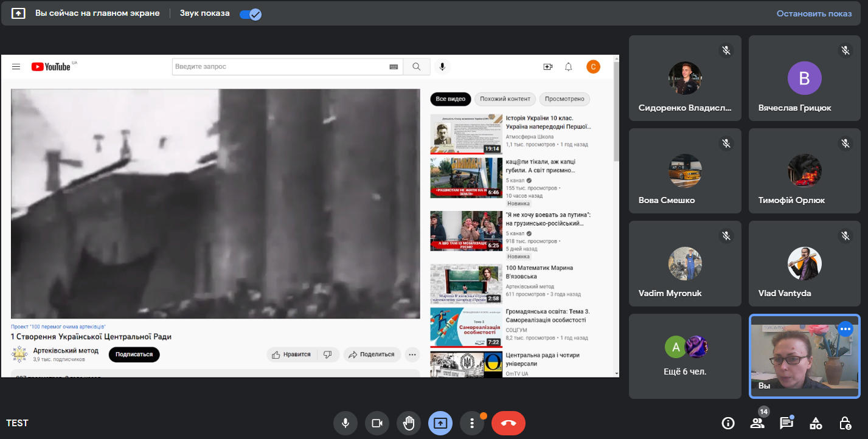Screen dimensions: 868x439
Task: Click the Атмосферна Школа channel name
Action: pyautogui.click(x=530, y=137)
